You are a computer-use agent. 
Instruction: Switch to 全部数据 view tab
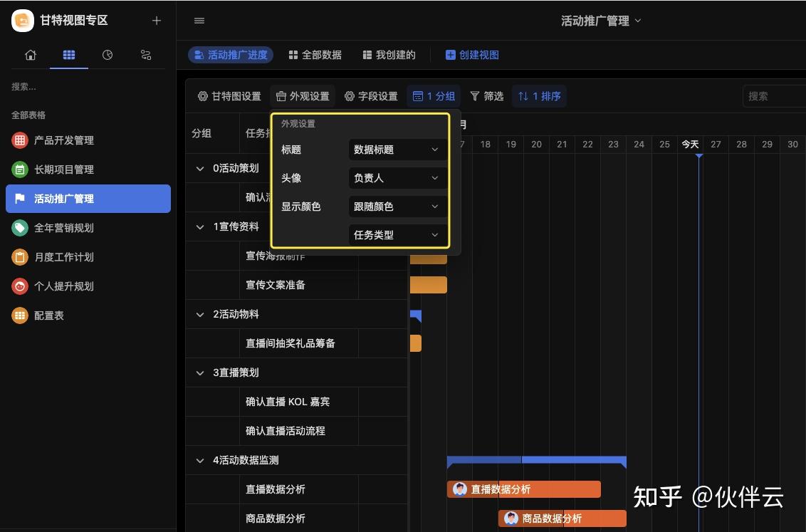click(315, 55)
